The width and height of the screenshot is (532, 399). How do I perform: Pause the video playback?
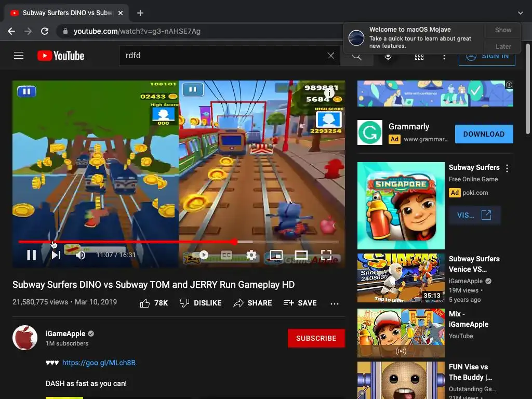[31, 255]
